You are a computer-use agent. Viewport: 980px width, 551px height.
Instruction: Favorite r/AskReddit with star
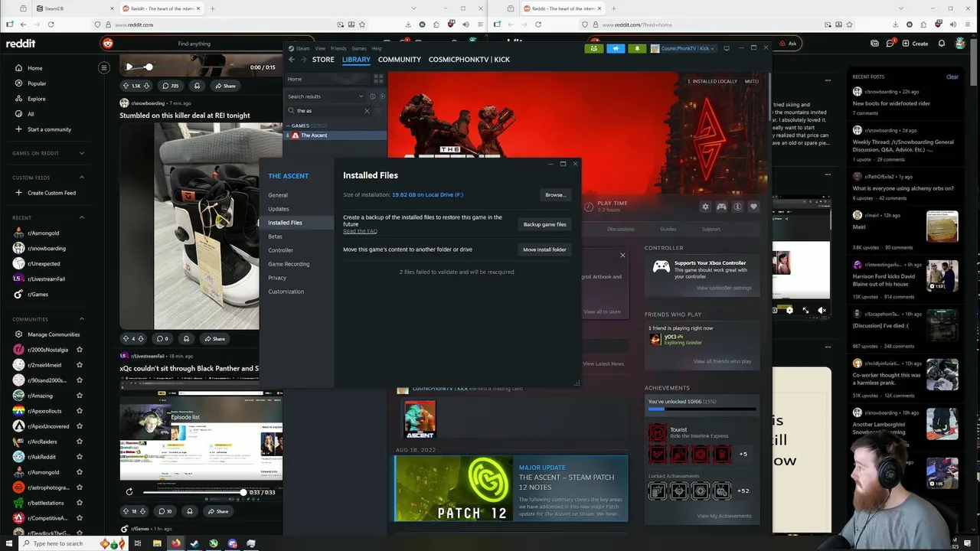[x=79, y=457]
